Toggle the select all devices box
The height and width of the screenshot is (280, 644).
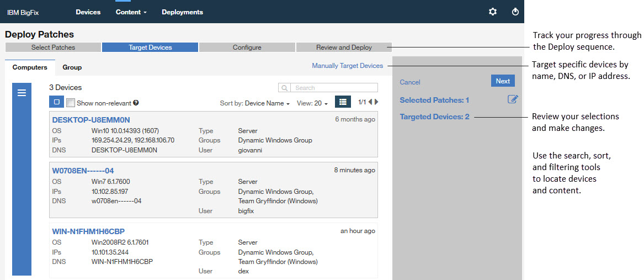[56, 102]
